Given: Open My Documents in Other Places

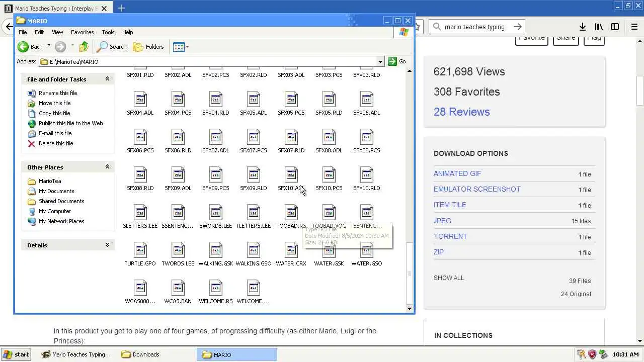Looking at the screenshot, I should pyautogui.click(x=56, y=191).
